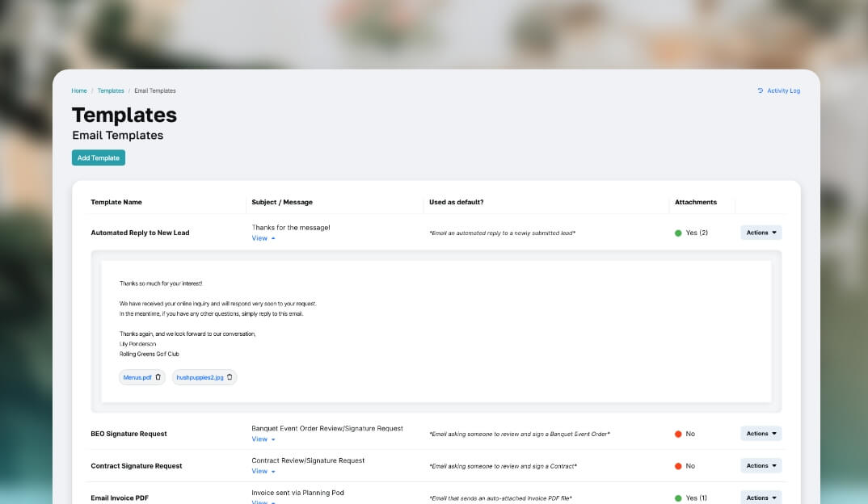Click the Subject / Message column header
This screenshot has width=868, height=504.
click(282, 203)
